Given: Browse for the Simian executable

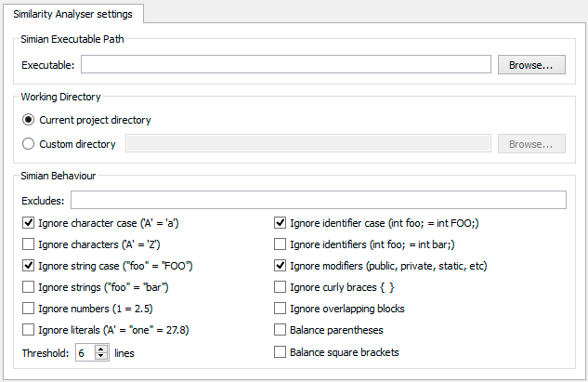Looking at the screenshot, I should pos(530,64).
